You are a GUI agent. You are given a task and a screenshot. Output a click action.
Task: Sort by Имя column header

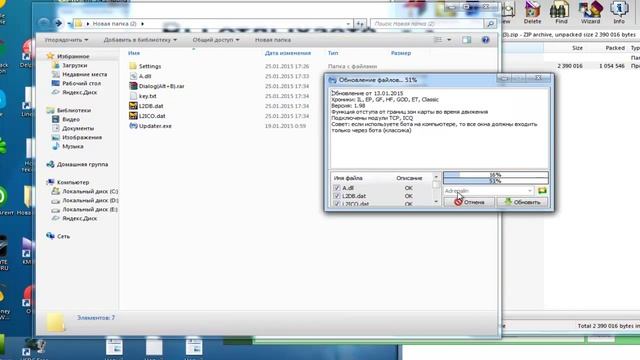click(x=134, y=53)
